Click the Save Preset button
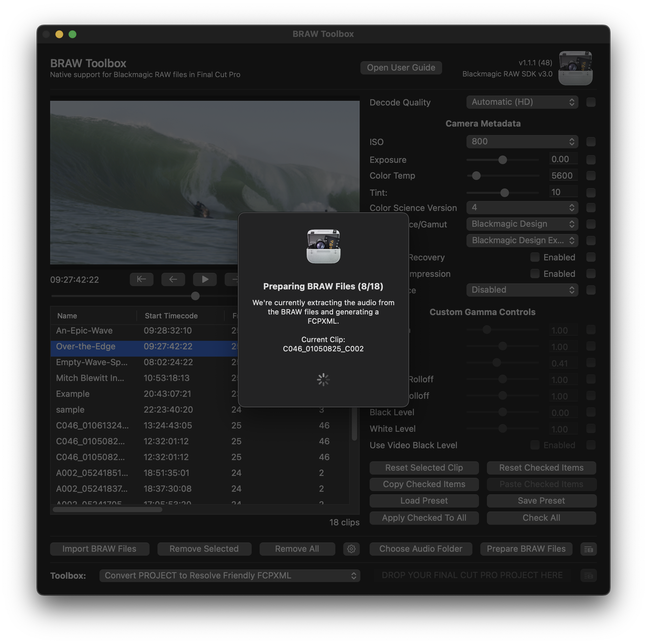Image resolution: width=647 pixels, height=644 pixels. [541, 501]
